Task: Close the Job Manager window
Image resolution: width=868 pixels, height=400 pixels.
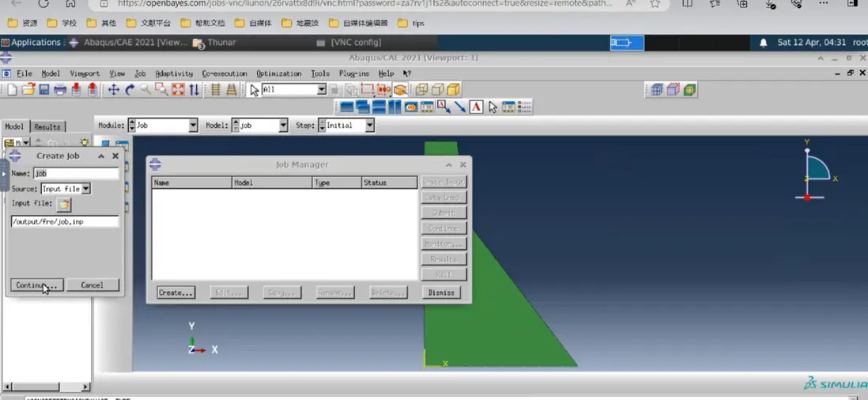Action: pos(462,165)
